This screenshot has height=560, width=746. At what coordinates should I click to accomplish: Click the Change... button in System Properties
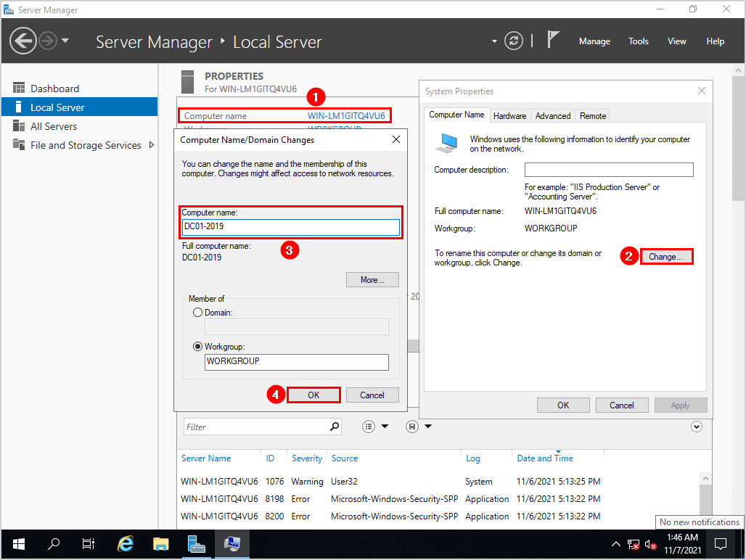[x=666, y=257]
